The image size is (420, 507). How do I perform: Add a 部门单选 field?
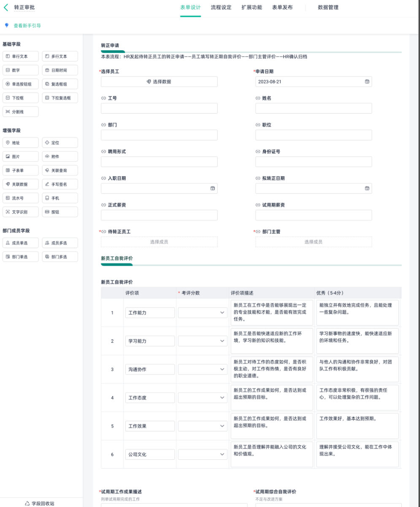pos(20,256)
